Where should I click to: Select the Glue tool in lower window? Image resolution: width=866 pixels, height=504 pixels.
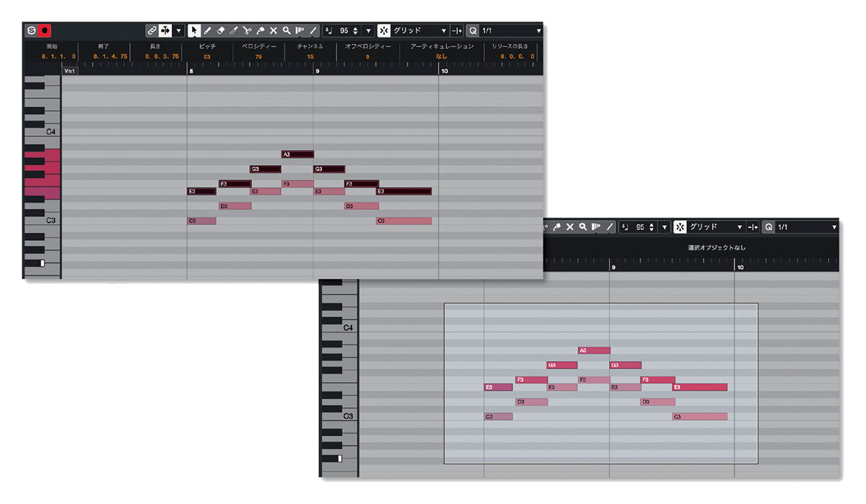point(556,226)
